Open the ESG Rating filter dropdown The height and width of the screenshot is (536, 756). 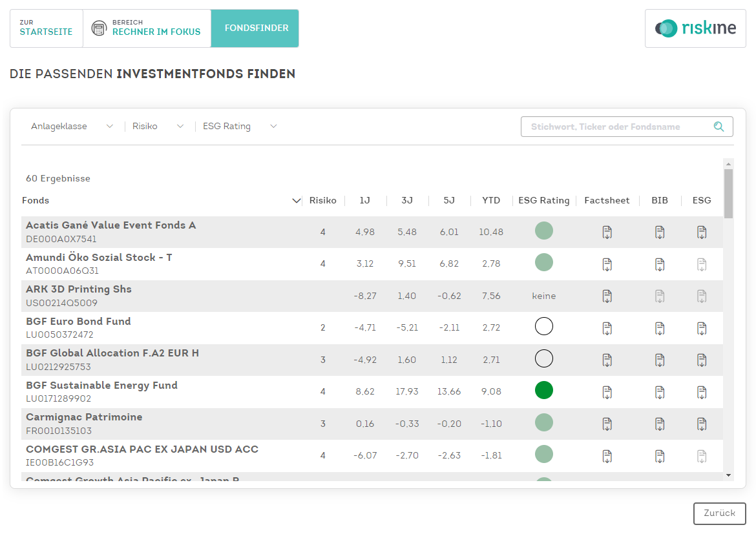240,127
